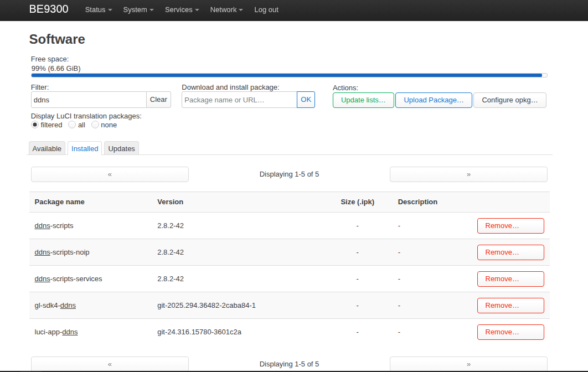Click the Update lists button

tap(363, 100)
